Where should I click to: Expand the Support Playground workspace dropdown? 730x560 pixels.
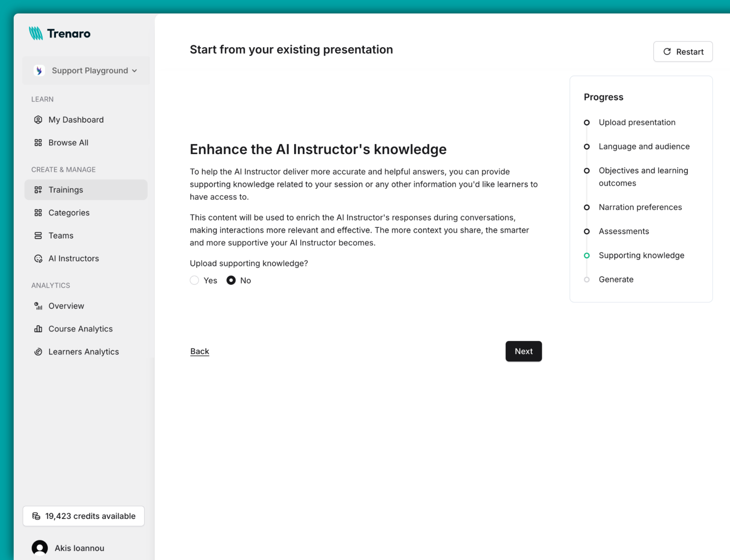(86, 70)
